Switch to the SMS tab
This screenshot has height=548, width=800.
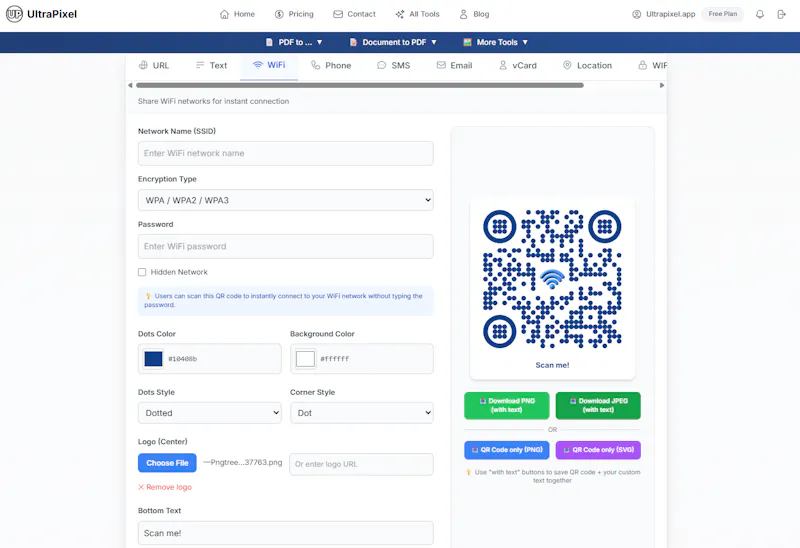[393, 65]
